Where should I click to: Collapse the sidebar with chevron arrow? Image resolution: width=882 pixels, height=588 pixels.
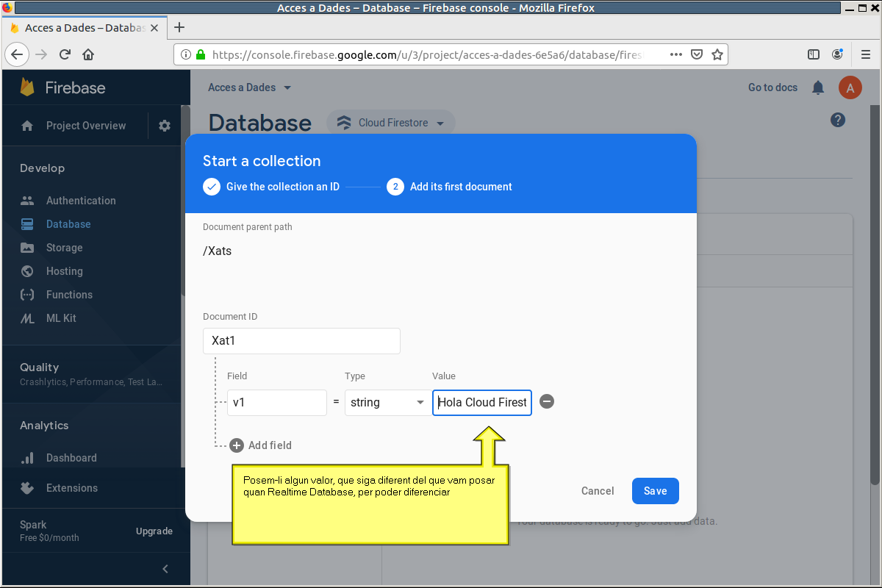click(x=165, y=569)
